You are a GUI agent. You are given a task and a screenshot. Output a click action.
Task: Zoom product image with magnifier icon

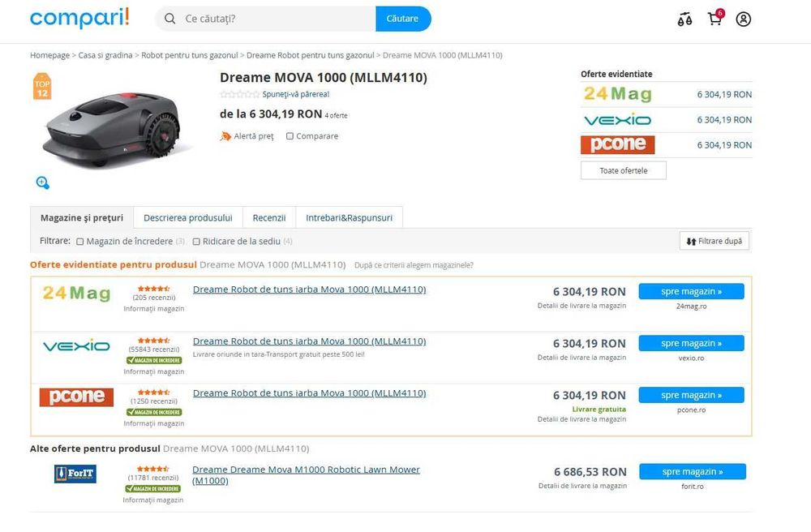point(42,182)
